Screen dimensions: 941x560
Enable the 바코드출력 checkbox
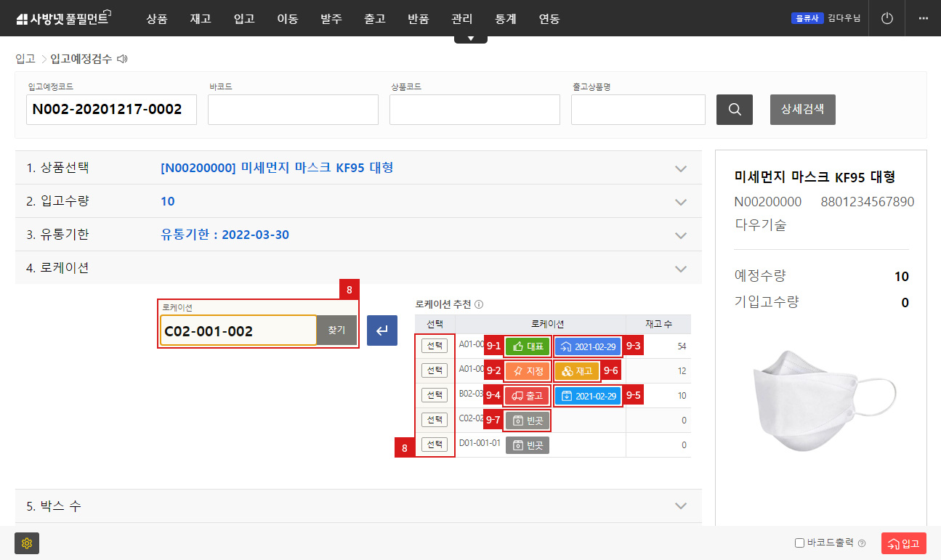[x=799, y=543]
